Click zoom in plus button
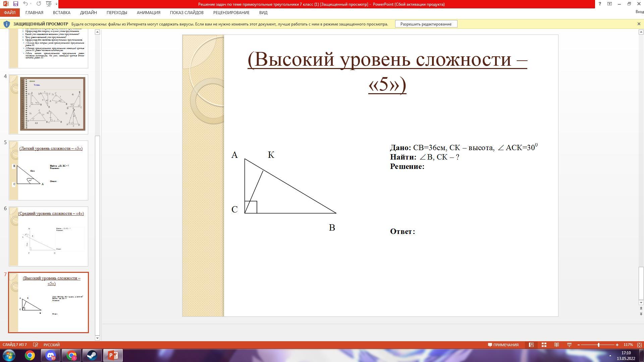This screenshot has width=644, height=362. (617, 345)
